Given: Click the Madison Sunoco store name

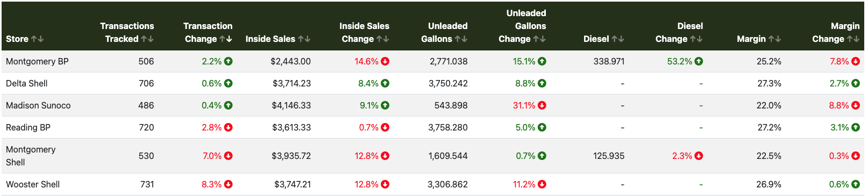Looking at the screenshot, I should [38, 105].
